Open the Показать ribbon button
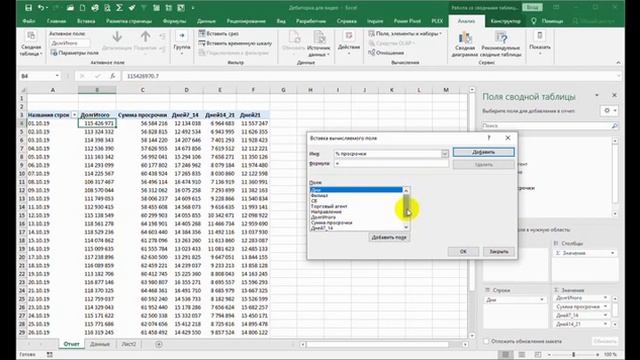640x360 pixels. tap(540, 43)
